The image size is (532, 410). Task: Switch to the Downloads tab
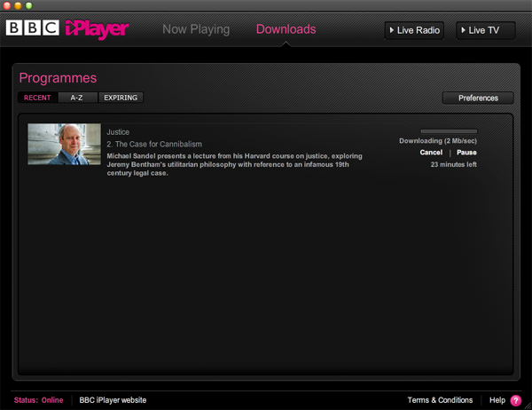pos(286,29)
